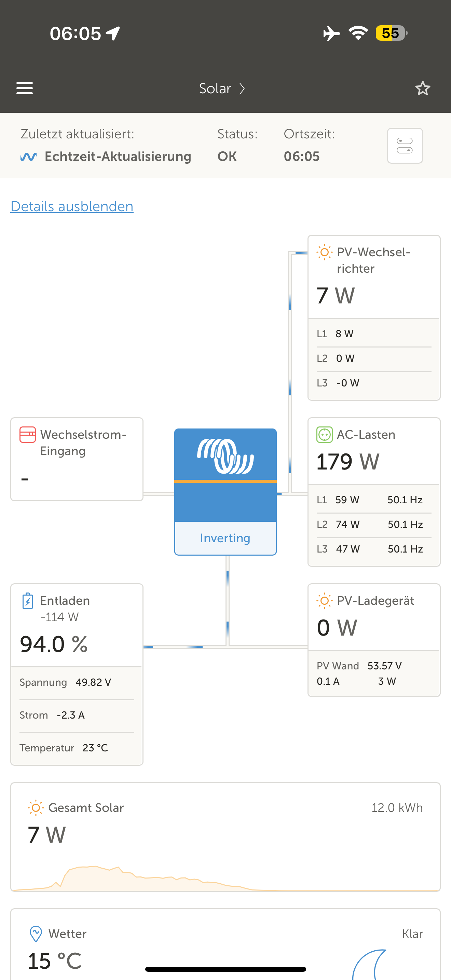Open the Echtzeit-Aktualisierung status indicator
The width and height of the screenshot is (451, 980).
pyautogui.click(x=106, y=156)
